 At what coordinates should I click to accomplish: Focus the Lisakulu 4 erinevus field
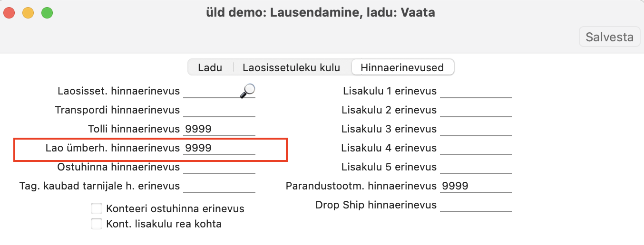click(x=476, y=148)
